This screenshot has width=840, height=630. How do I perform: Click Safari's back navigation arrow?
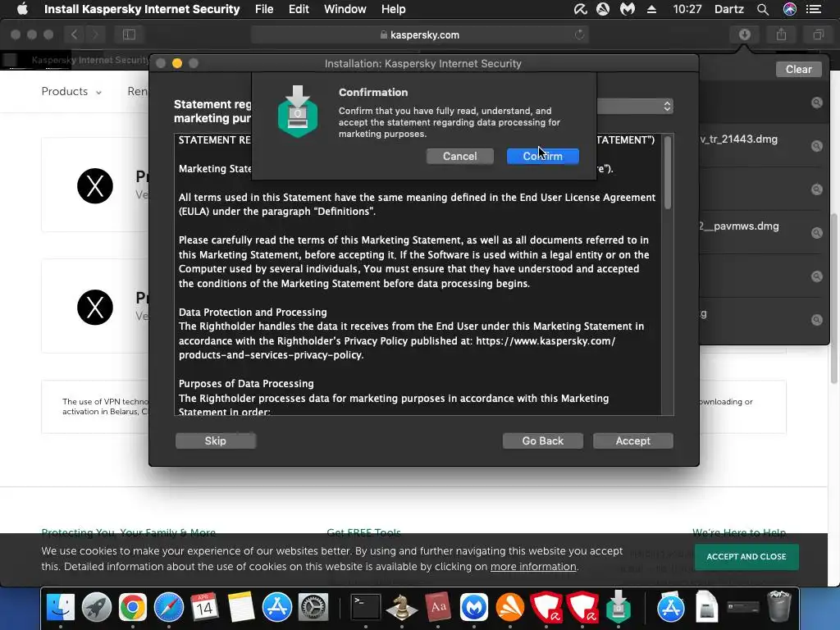point(74,34)
